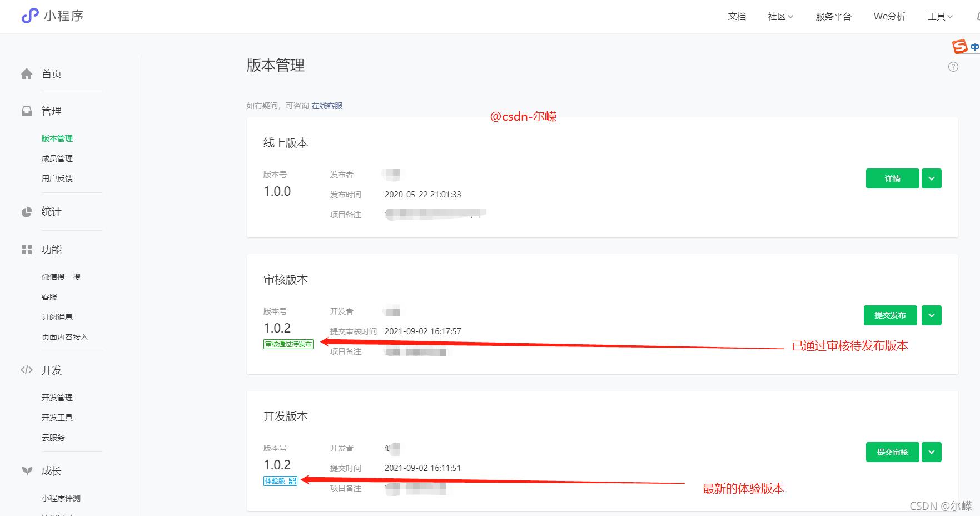This screenshot has height=516, width=980.
Task: Open 小程序评测 in the sidebar
Action: point(61,498)
